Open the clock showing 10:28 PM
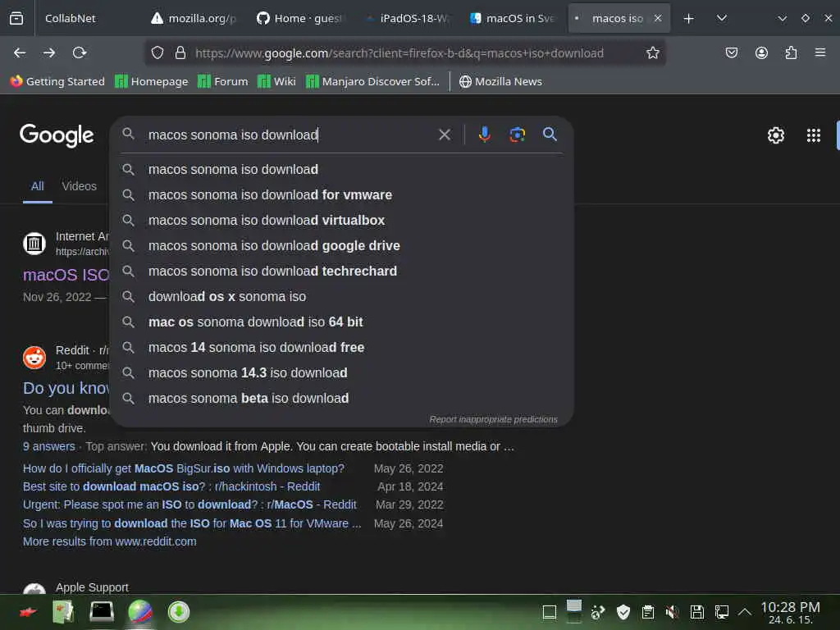This screenshot has height=630, width=840. pyautogui.click(x=790, y=612)
